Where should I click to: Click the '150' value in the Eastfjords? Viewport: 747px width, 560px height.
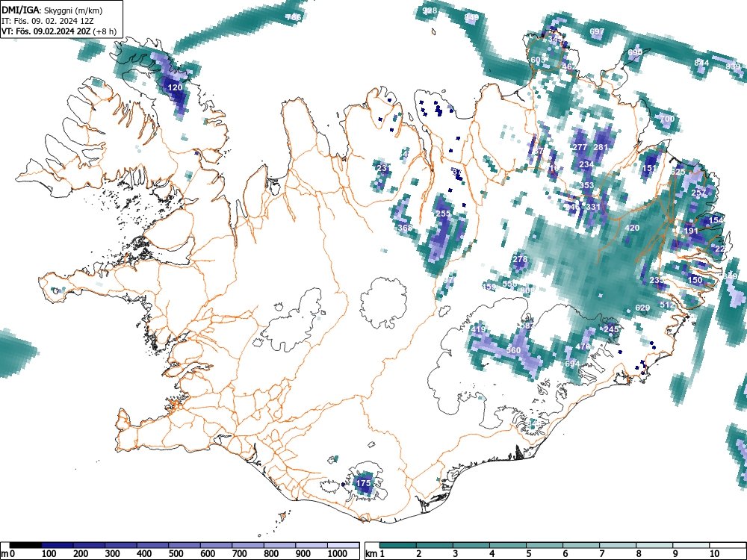click(695, 279)
